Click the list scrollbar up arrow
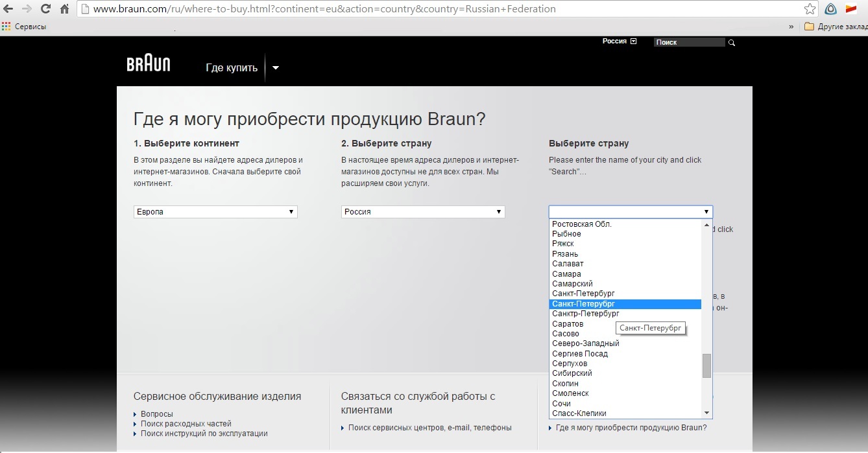 pyautogui.click(x=706, y=224)
